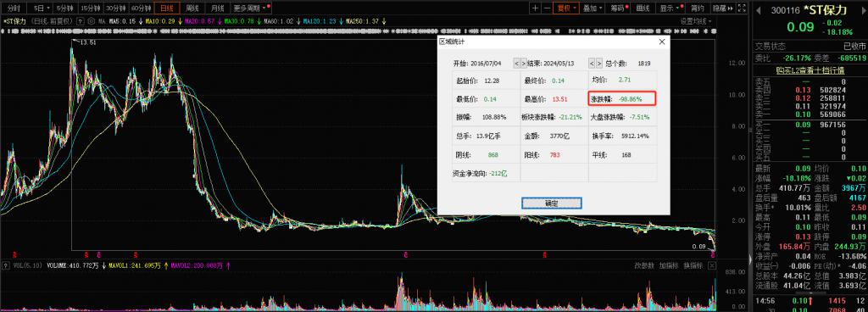Open the fullscreen expand icon in the toolbar
The image size is (868, 312).
click(x=742, y=8)
